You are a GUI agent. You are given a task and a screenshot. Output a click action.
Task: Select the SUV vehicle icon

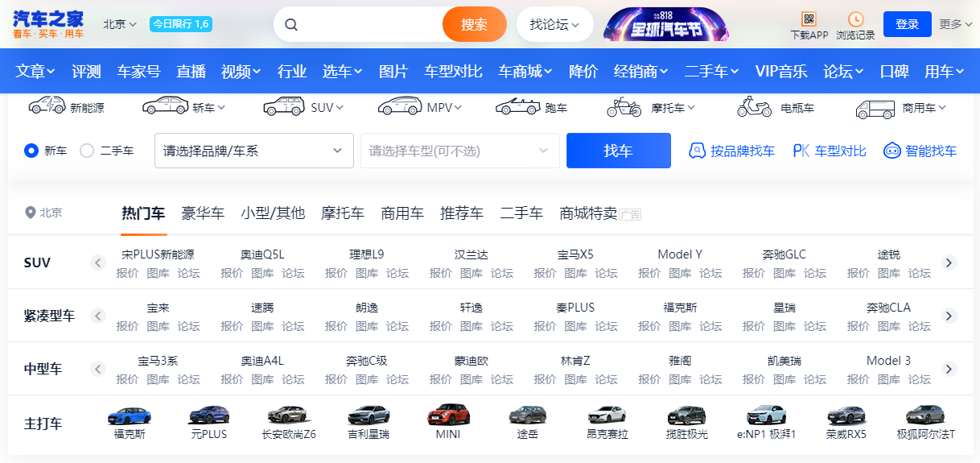(285, 106)
